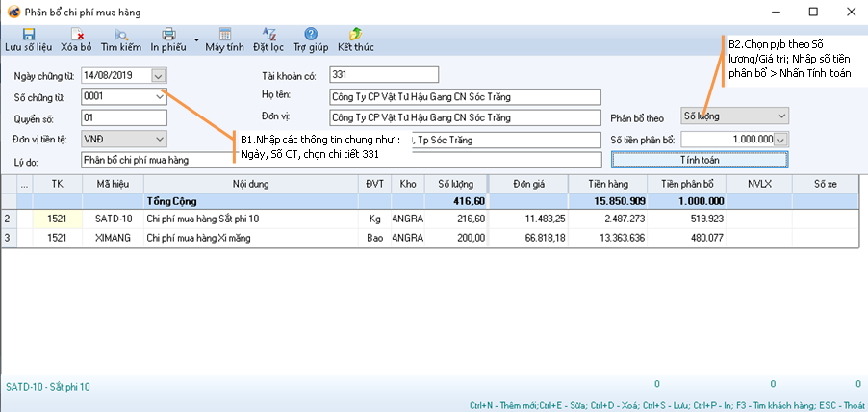
Task: Open the Máy tính calculator
Action: [x=224, y=35]
